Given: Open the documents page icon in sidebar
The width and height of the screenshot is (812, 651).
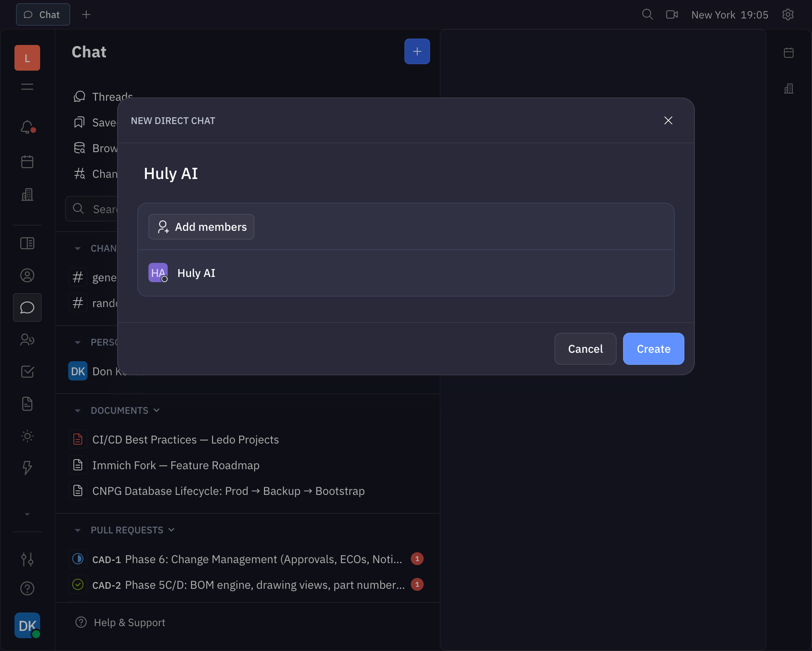Looking at the screenshot, I should pyautogui.click(x=27, y=404).
